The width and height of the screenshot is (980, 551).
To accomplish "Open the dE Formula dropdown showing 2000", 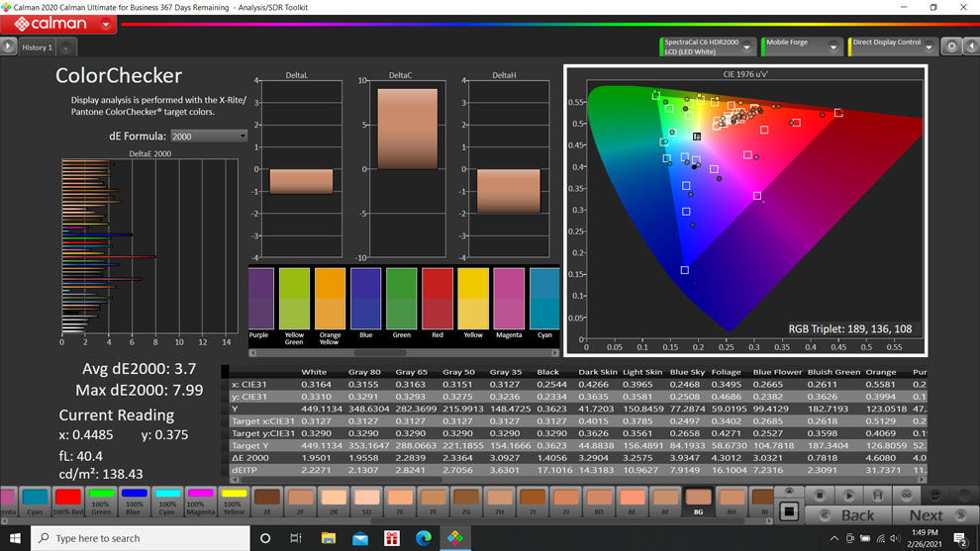I will coord(209,137).
